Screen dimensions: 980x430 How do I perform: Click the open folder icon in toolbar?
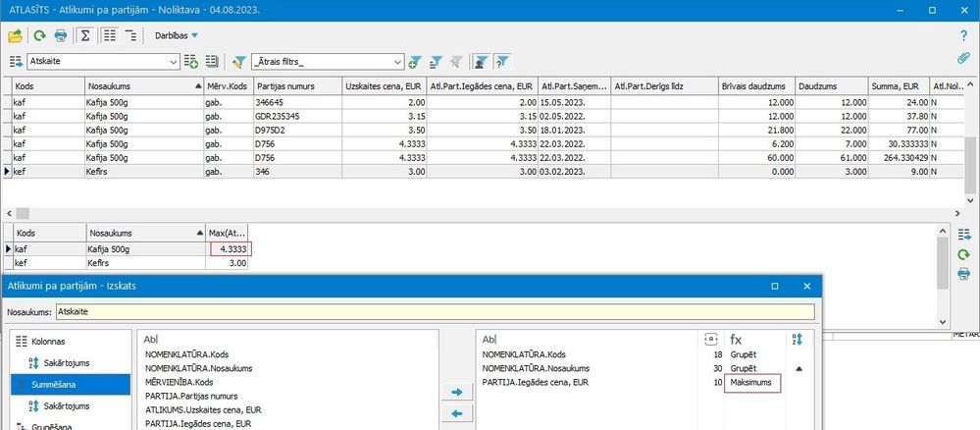click(15, 35)
